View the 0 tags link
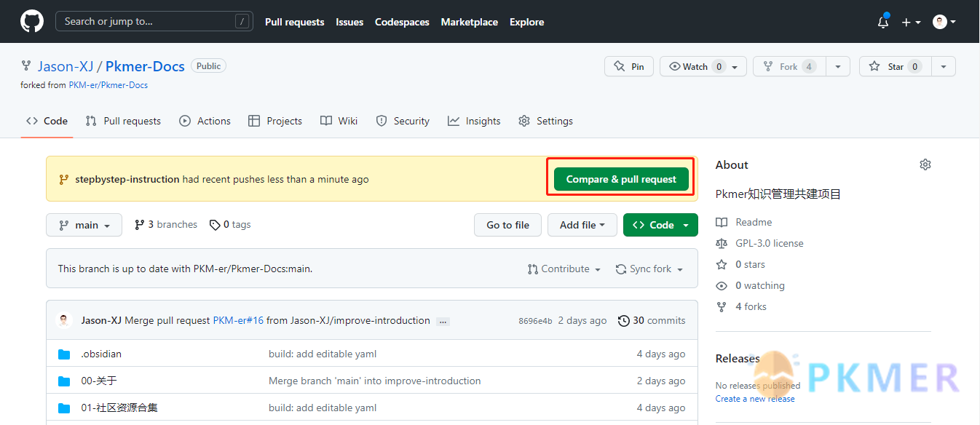The image size is (980, 425). (x=230, y=225)
